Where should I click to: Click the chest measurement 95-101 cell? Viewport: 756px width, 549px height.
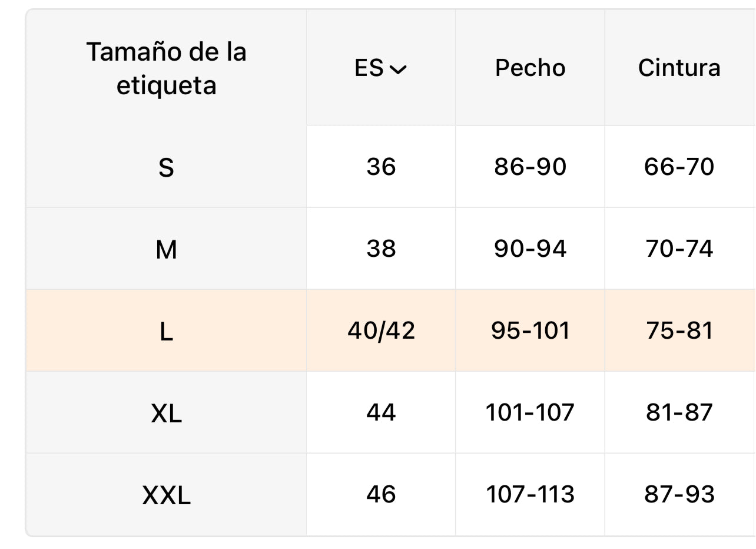(530, 331)
